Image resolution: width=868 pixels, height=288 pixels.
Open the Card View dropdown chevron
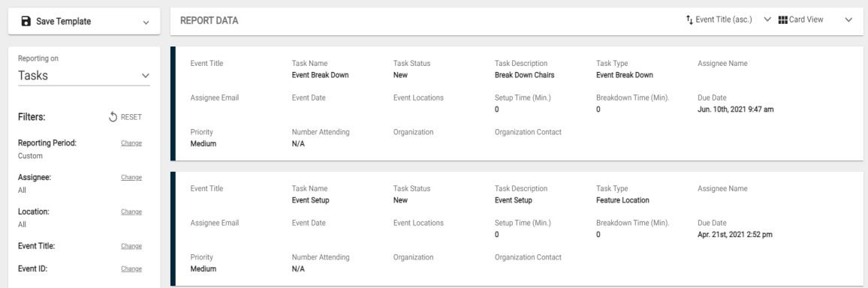[x=848, y=20]
